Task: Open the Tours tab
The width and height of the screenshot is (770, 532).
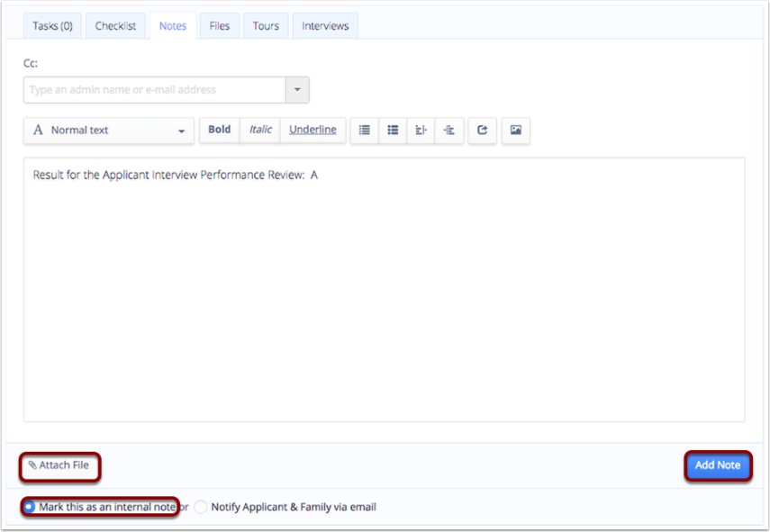Action: [x=266, y=26]
